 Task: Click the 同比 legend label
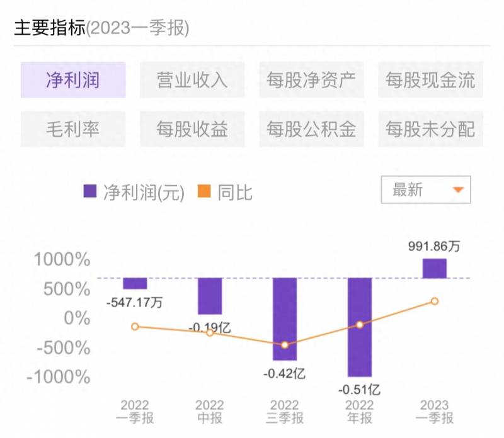[x=235, y=193]
